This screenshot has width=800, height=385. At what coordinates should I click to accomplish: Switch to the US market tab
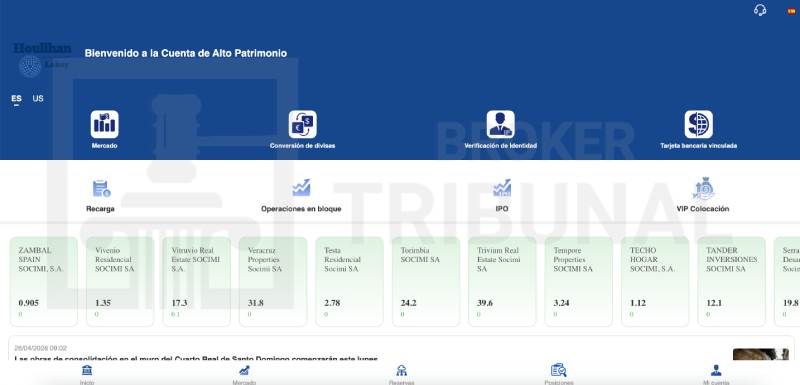38,99
